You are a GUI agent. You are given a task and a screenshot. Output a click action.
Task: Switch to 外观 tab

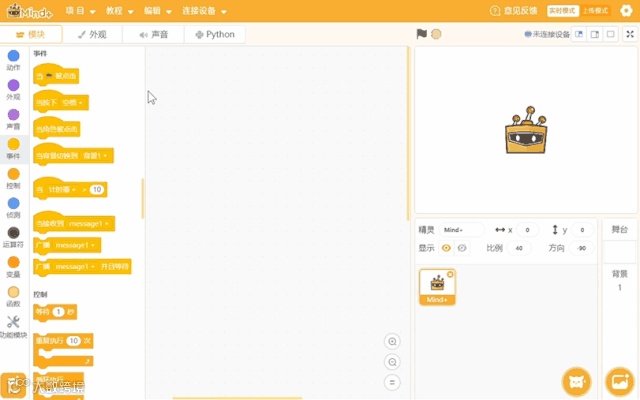tap(92, 34)
